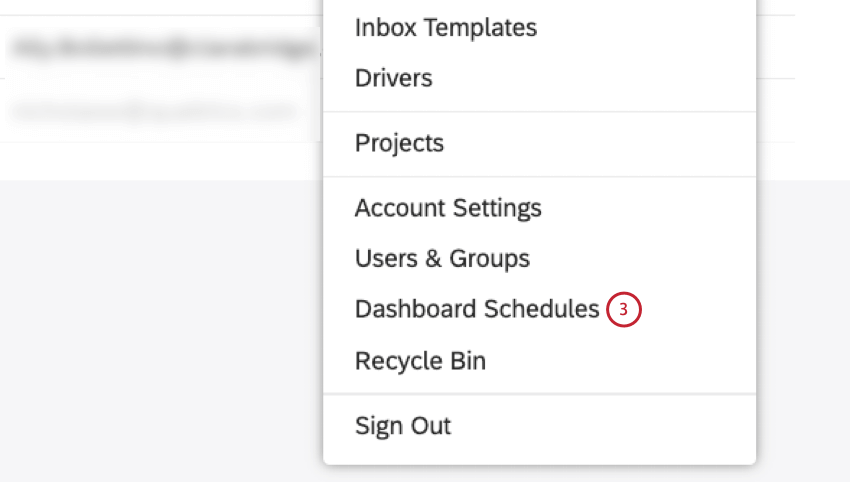Navigate to the Drivers page

point(393,78)
